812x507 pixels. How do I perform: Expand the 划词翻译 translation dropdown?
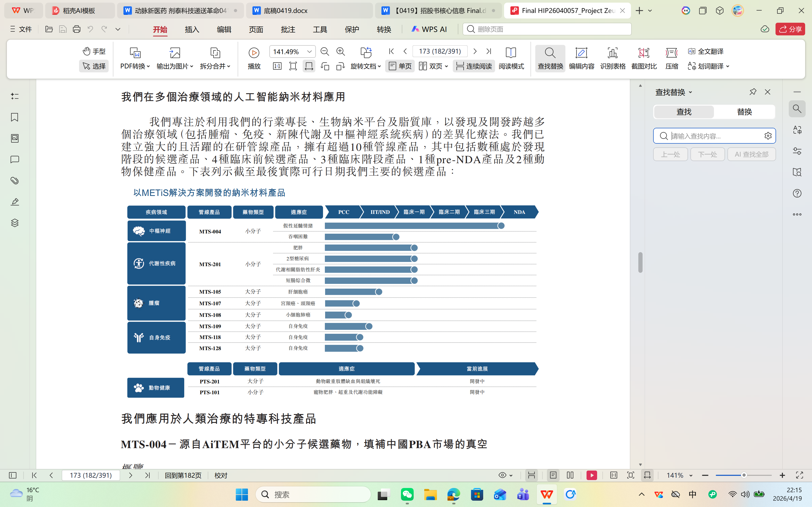(x=709, y=66)
